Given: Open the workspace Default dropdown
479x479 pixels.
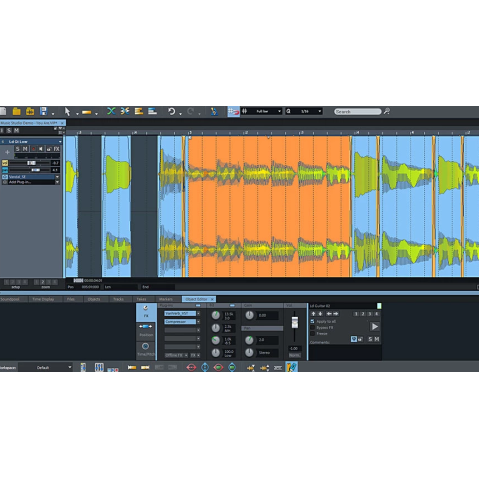Looking at the screenshot, I should tap(45, 367).
